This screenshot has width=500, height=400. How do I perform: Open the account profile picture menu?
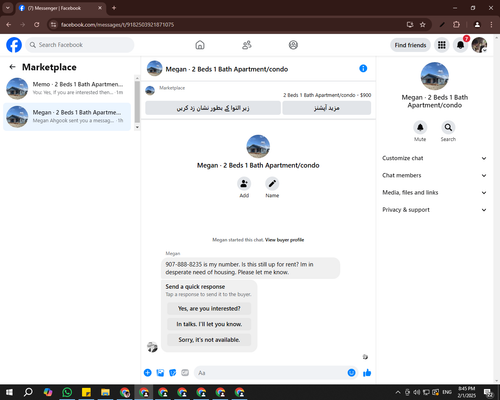click(x=479, y=45)
